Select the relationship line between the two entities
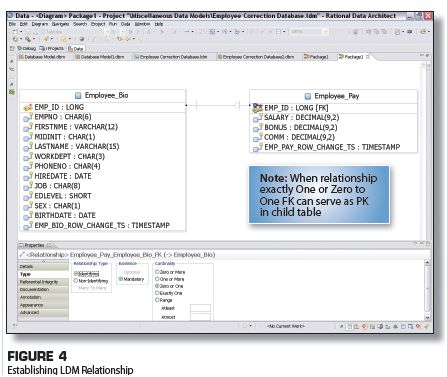447x377 pixels. (218, 106)
